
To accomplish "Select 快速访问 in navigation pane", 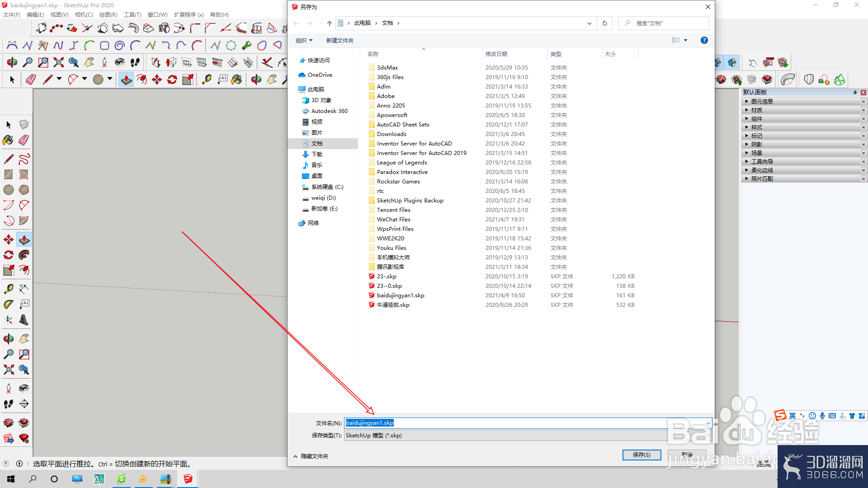I will pyautogui.click(x=318, y=60).
